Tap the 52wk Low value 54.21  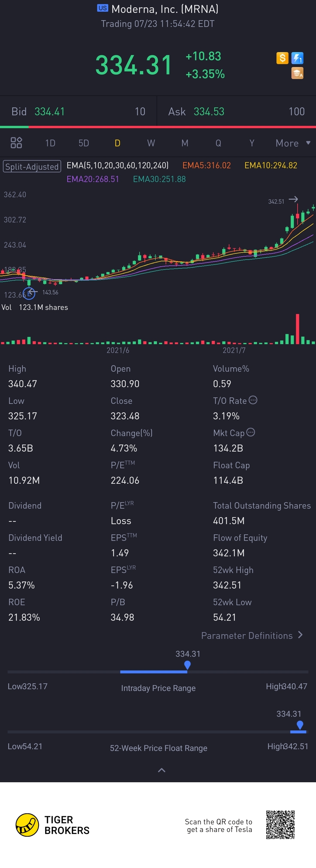[x=225, y=617]
